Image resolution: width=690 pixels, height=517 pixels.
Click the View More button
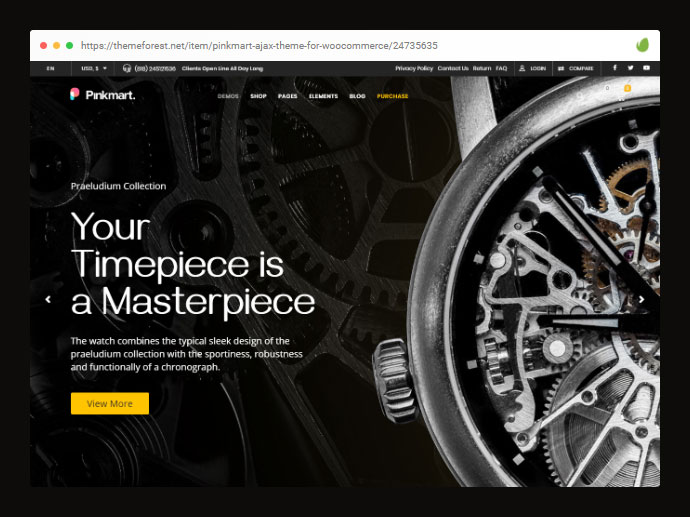pyautogui.click(x=110, y=403)
